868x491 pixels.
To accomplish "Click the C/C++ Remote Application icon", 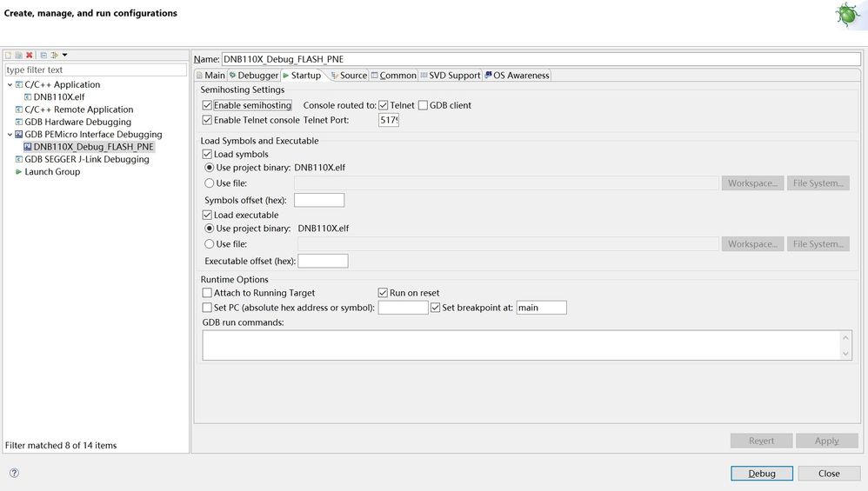I will click(x=19, y=109).
